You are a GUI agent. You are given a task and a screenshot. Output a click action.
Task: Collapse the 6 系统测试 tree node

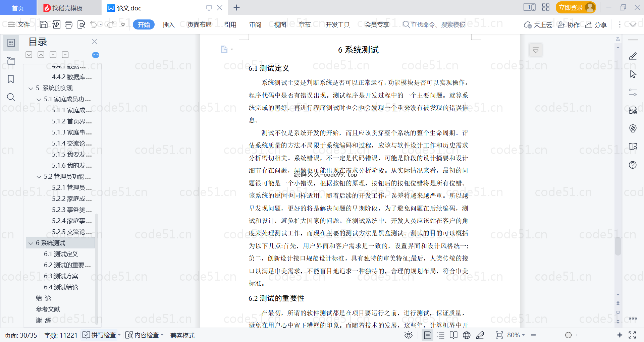tap(31, 243)
